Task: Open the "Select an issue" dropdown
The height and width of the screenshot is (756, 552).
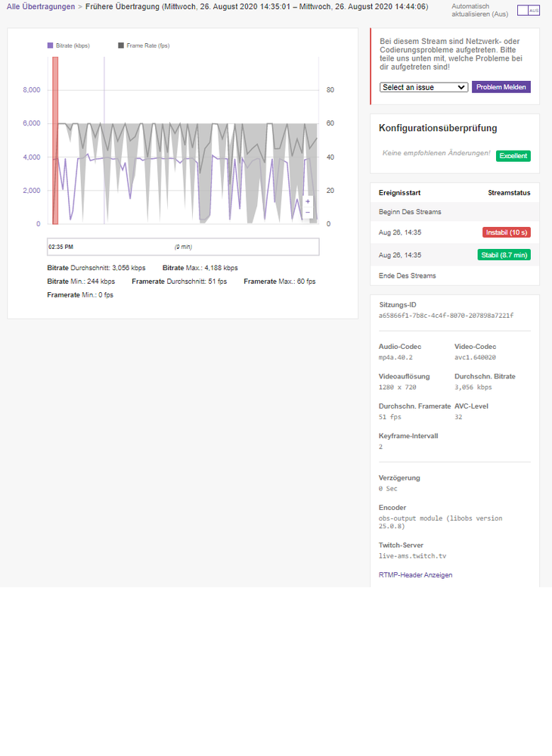Action: 424,87
